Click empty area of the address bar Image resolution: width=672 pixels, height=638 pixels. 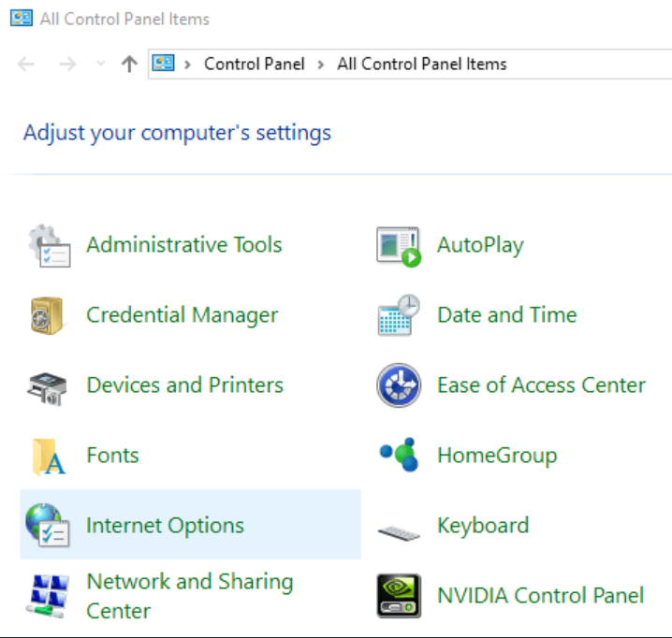click(590, 65)
